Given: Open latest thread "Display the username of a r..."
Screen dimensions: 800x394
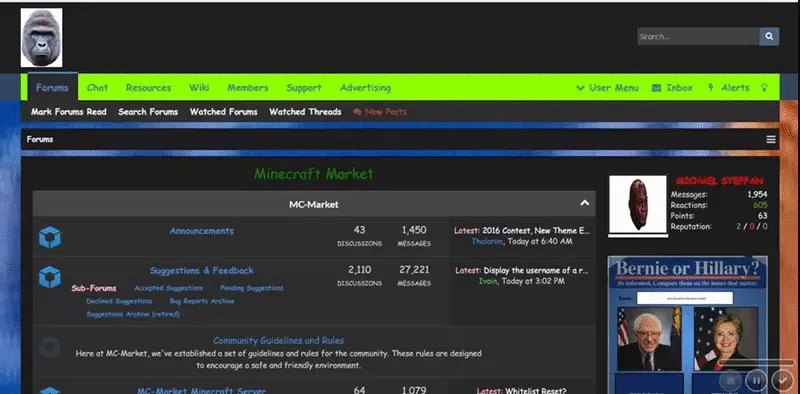Looking at the screenshot, I should (536, 270).
